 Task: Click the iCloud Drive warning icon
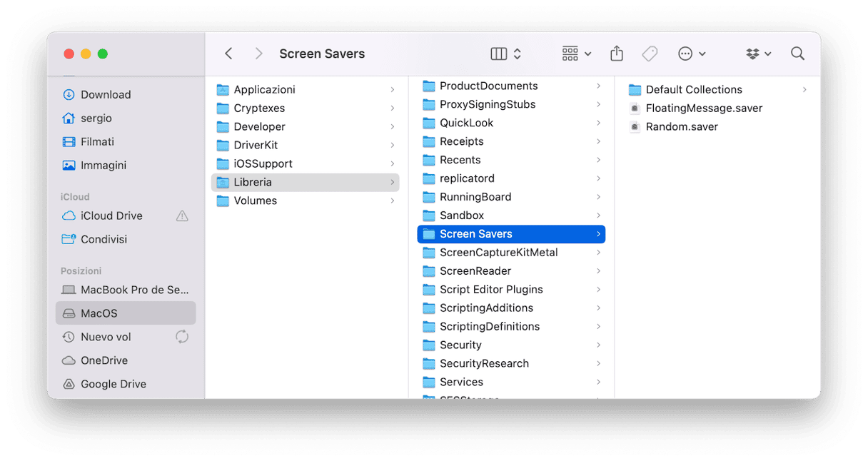tap(182, 216)
